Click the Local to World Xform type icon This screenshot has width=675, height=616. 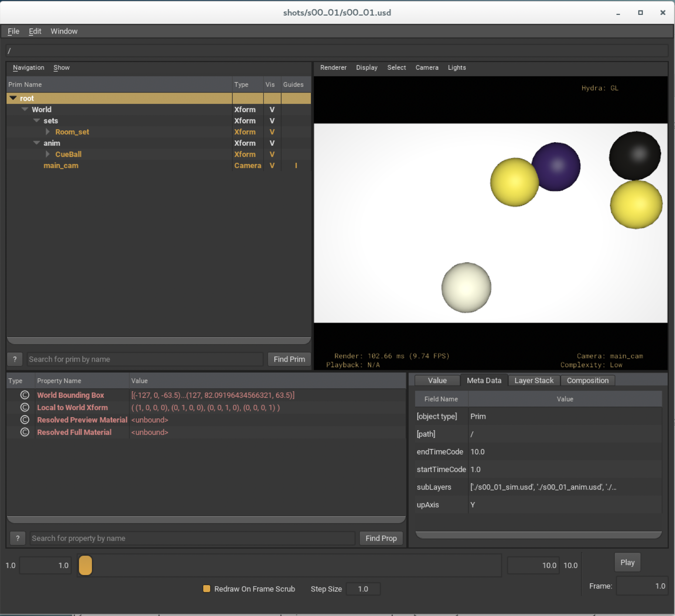[x=25, y=407]
